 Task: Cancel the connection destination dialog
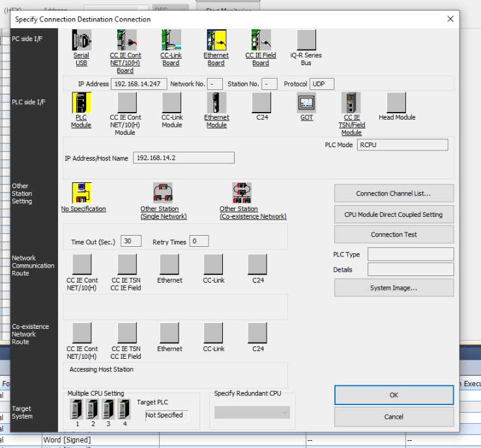[394, 417]
